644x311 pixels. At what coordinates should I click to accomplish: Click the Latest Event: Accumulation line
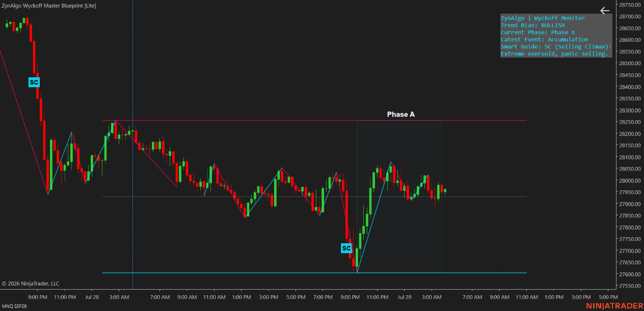[544, 40]
